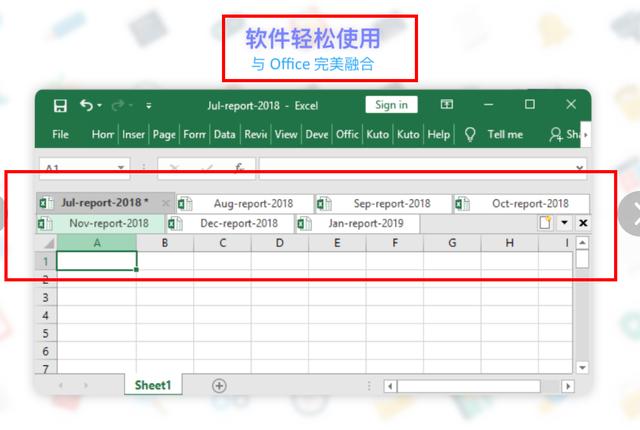This screenshot has width=640, height=430.
Task: Click the horizontal scrollbar right arrow
Action: tap(568, 386)
